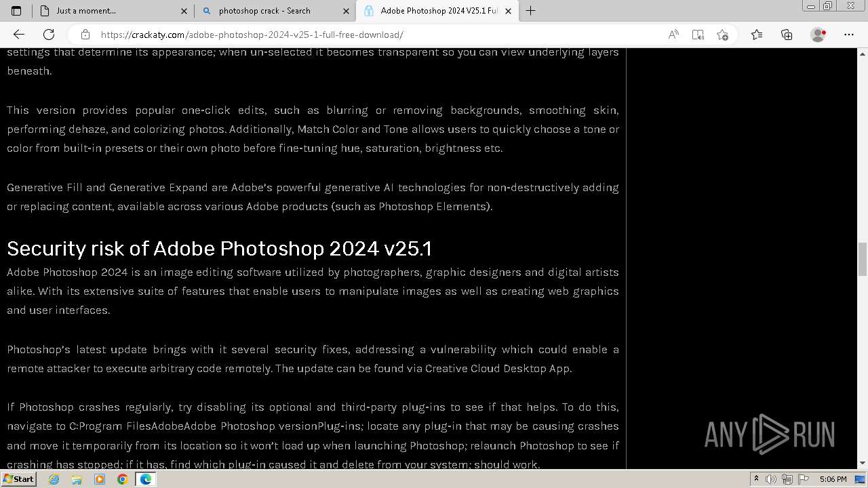Add this page to favorites
The width and height of the screenshot is (868, 488).
tap(722, 35)
